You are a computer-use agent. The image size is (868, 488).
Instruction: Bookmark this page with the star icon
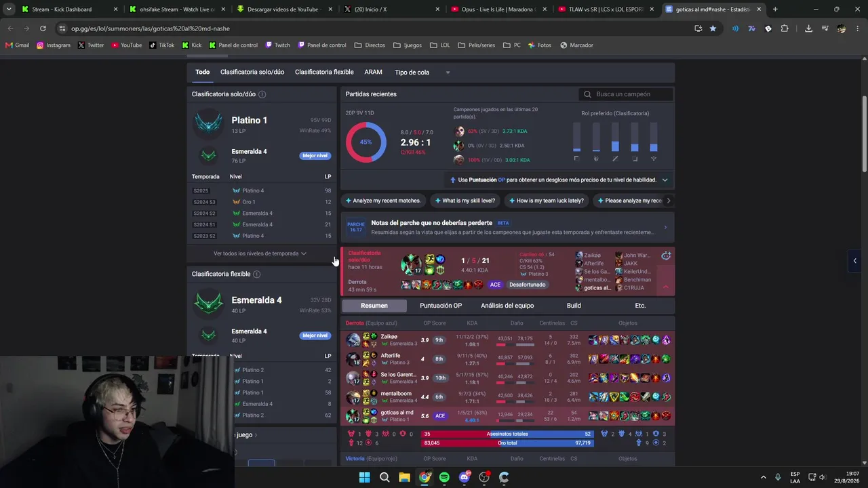[x=713, y=28]
